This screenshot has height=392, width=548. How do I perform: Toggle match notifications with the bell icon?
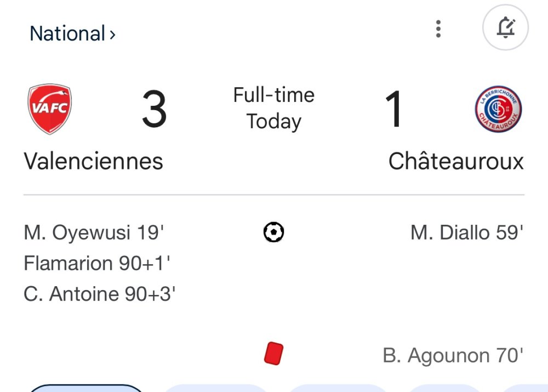tap(505, 28)
